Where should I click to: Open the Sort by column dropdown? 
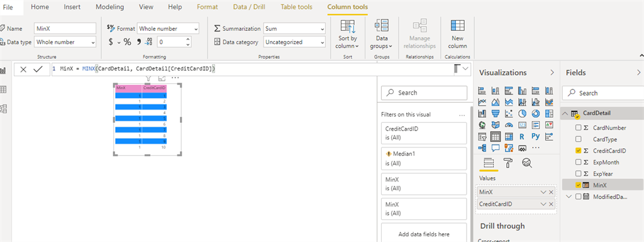coord(347,35)
